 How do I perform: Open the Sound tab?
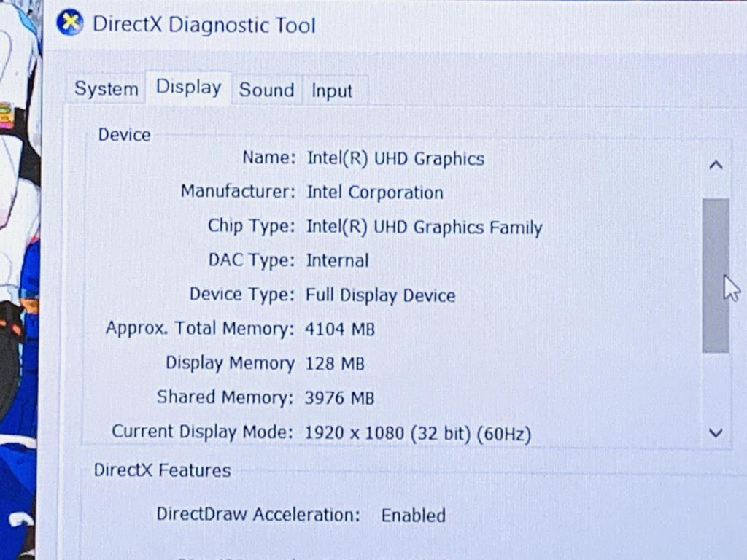tap(266, 90)
